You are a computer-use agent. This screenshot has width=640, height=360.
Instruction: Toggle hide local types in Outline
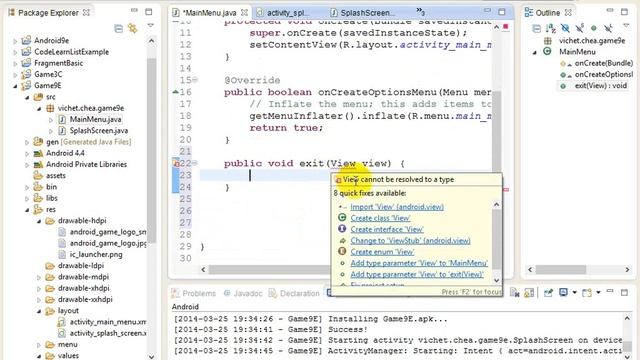(x=608, y=28)
